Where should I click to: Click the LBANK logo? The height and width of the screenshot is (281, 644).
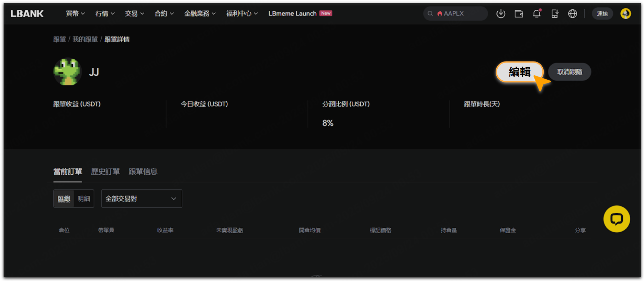(x=27, y=14)
